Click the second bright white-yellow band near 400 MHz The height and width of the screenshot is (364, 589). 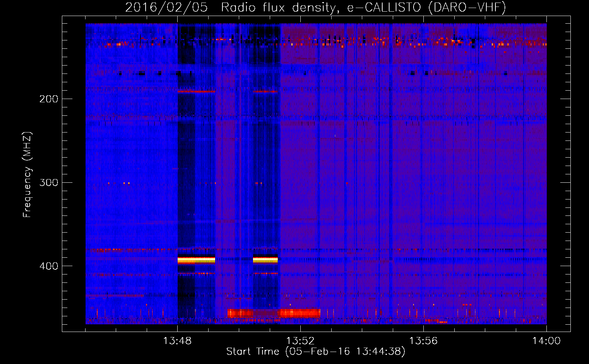[x=265, y=260]
